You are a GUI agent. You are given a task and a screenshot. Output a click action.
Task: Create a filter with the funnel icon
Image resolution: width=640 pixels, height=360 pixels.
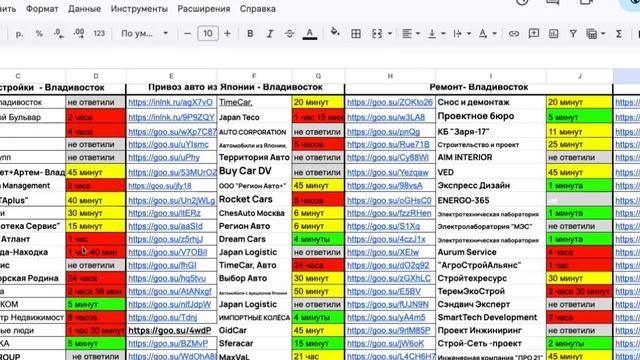573,34
